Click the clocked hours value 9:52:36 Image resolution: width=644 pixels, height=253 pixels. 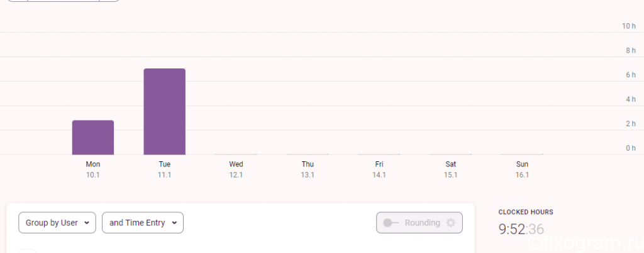521,229
